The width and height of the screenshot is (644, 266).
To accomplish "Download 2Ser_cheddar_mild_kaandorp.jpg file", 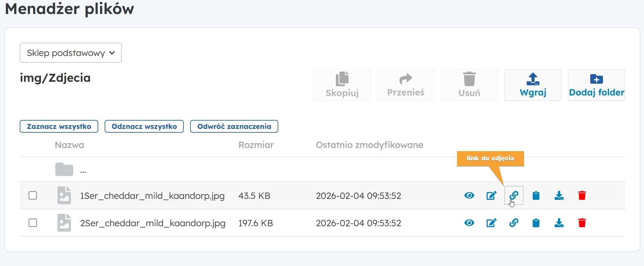I will pyautogui.click(x=559, y=223).
